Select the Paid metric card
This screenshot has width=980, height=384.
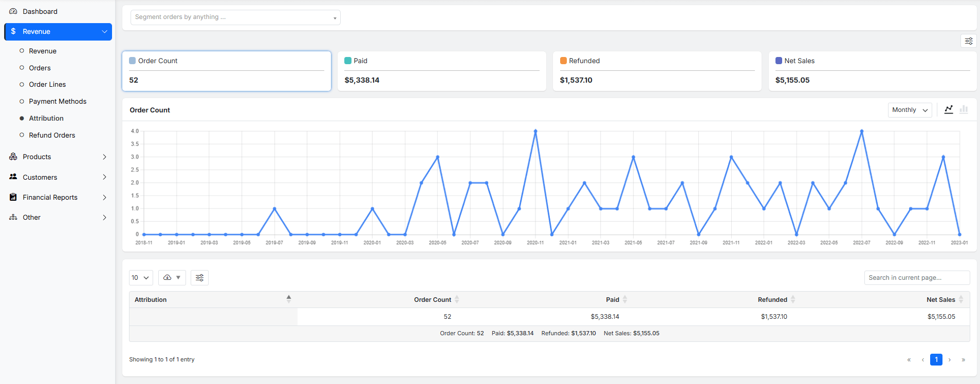tap(441, 71)
